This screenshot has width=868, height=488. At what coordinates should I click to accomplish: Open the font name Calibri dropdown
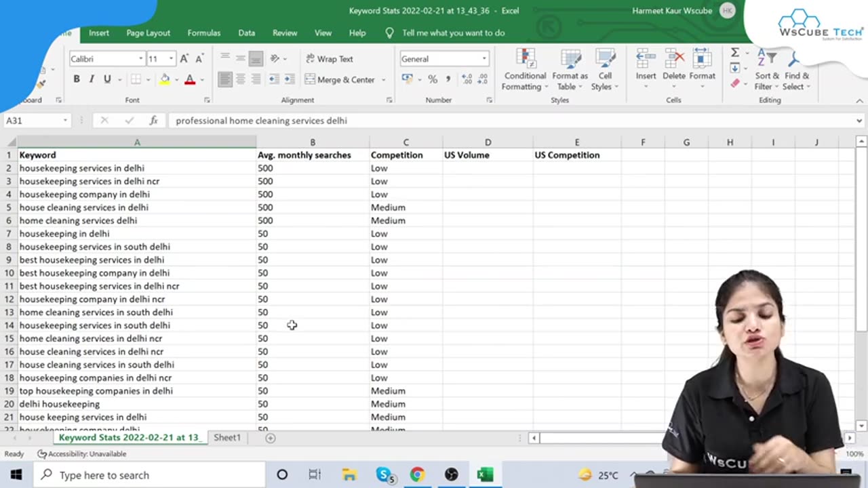[140, 59]
